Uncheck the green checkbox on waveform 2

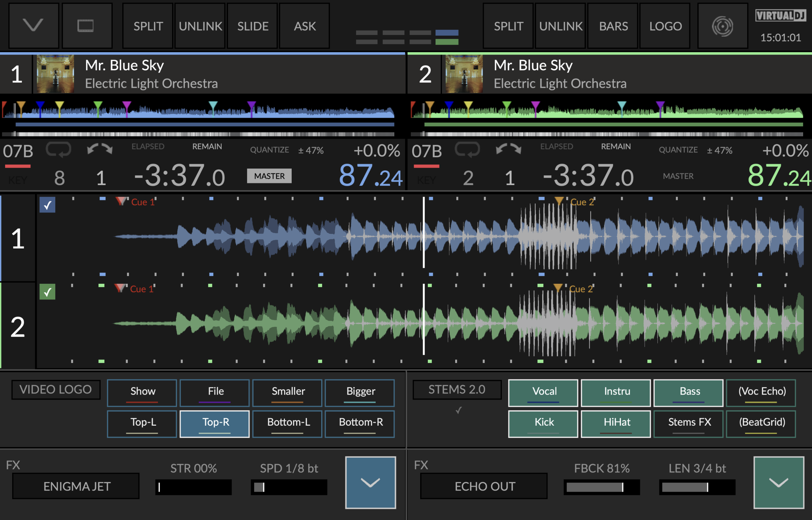[x=47, y=292]
